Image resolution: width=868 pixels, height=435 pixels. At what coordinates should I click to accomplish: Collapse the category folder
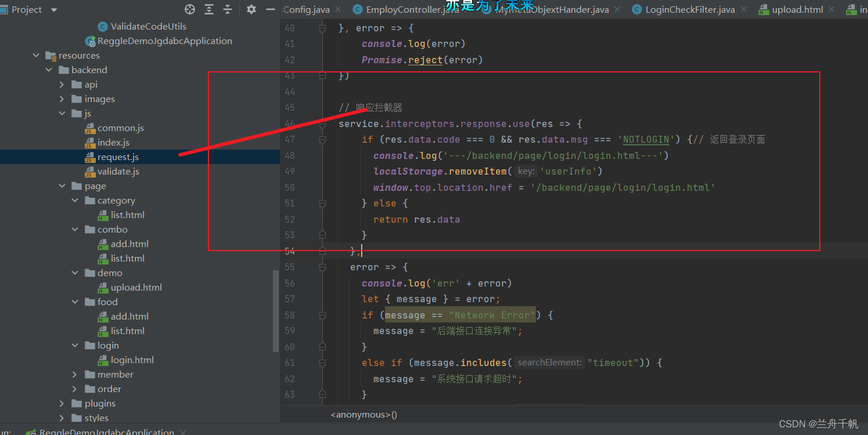click(74, 201)
